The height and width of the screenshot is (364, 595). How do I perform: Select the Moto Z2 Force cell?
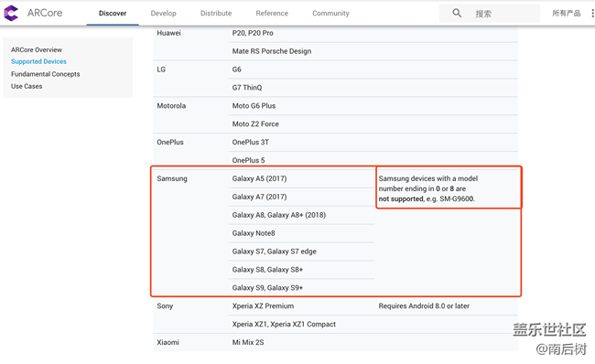[x=255, y=124]
